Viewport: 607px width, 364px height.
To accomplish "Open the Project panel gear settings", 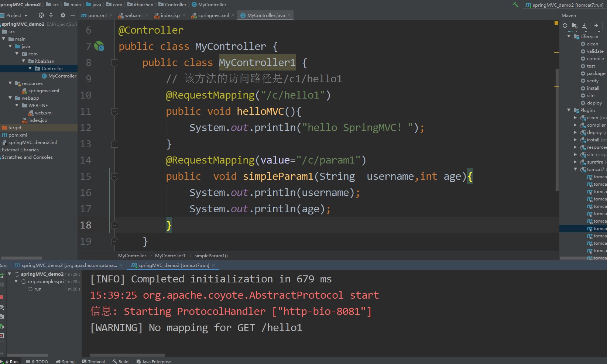I will (x=63, y=15).
